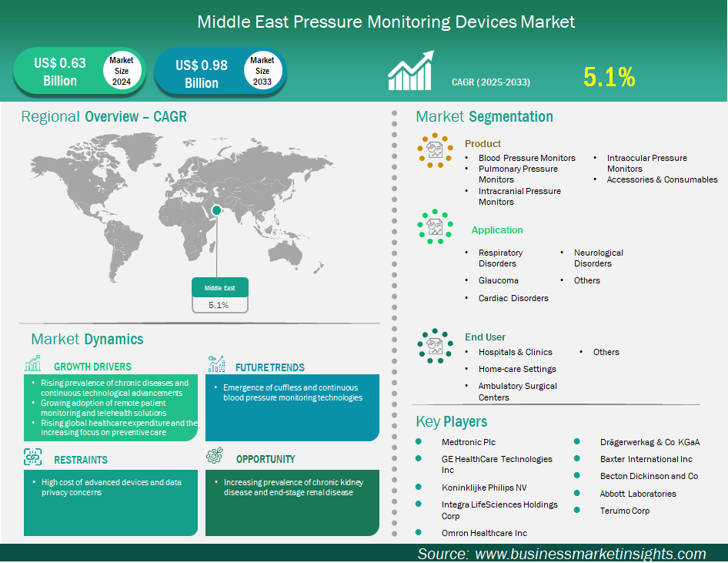Click Others under Application
Viewport: 728px width, 563px height.
[x=587, y=280]
